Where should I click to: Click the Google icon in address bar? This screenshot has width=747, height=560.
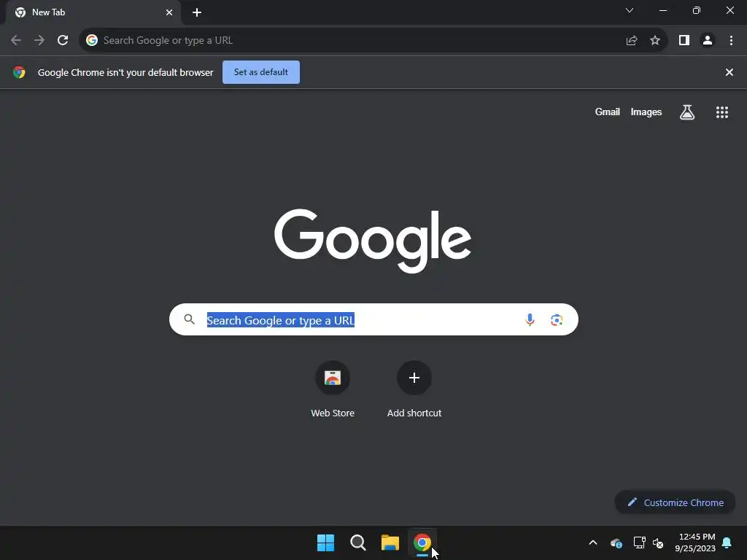92,41
